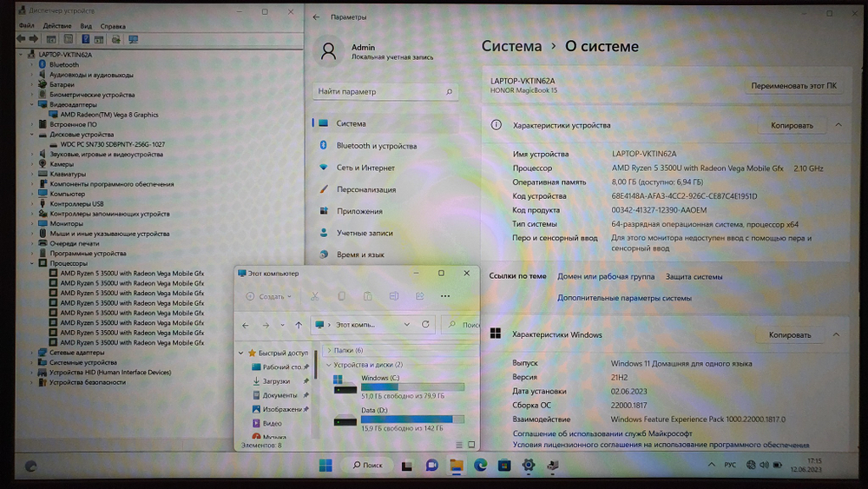
Task: Select the Data (D:) drive
Action: (398, 420)
